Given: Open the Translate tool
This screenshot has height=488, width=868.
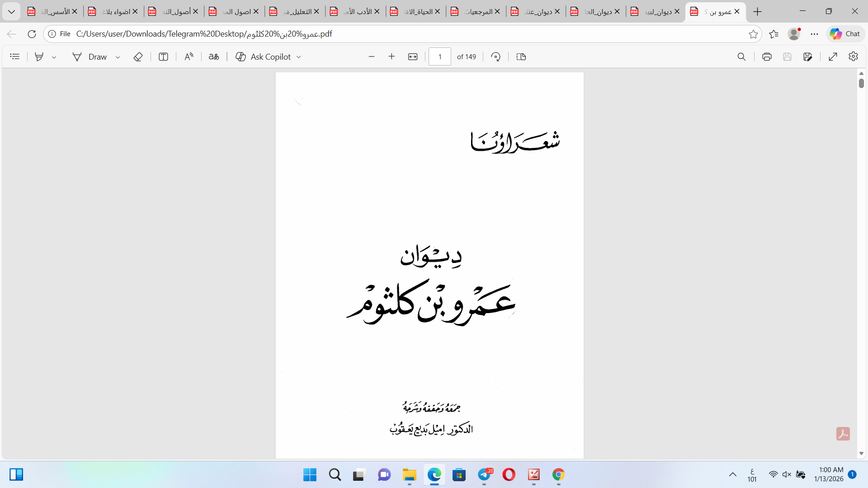Looking at the screenshot, I should (x=214, y=56).
